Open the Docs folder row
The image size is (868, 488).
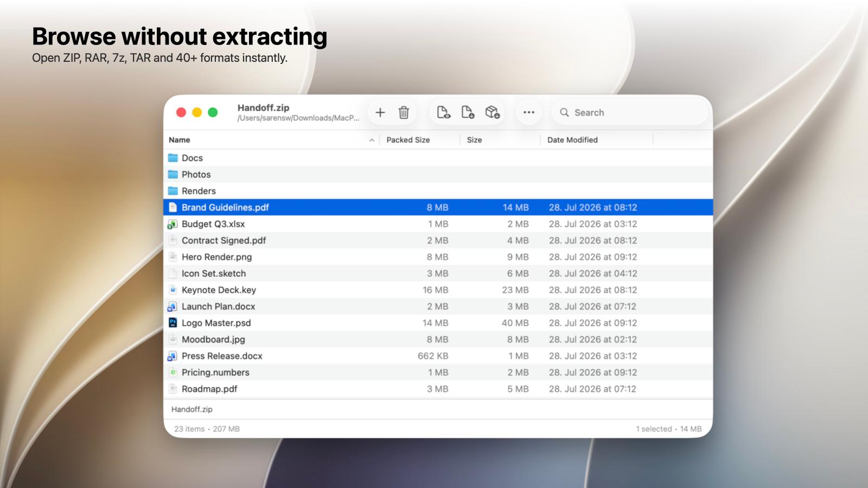click(x=438, y=158)
